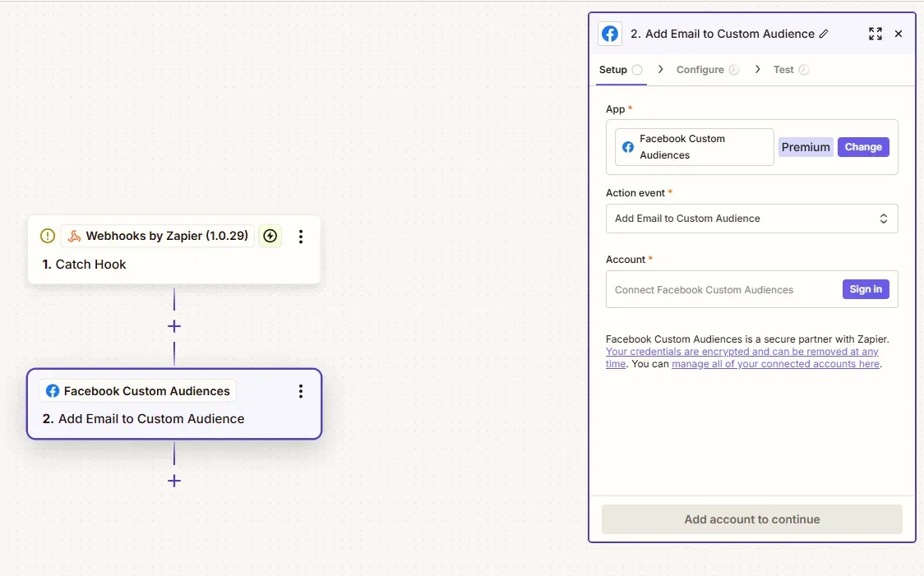Select the Catch Hook step card
Image resolution: width=924 pixels, height=576 pixels.
coord(173,250)
